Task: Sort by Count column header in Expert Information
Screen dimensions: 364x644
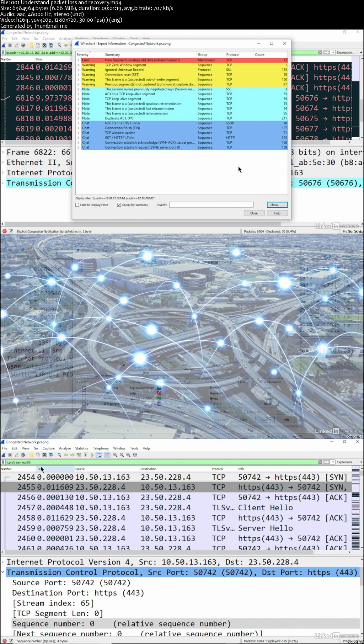Action: point(271,55)
